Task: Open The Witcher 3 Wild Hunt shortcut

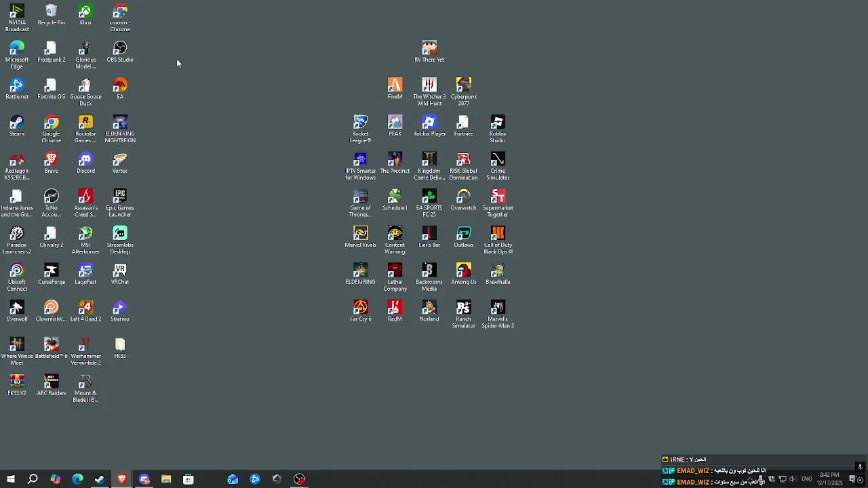Action: point(429,92)
